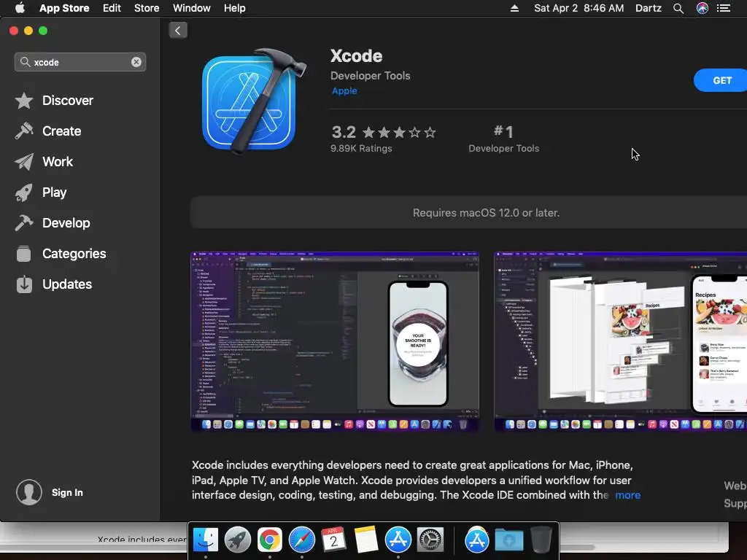This screenshot has height=560, width=747.
Task: Open the Trash in the Dock
Action: click(541, 540)
